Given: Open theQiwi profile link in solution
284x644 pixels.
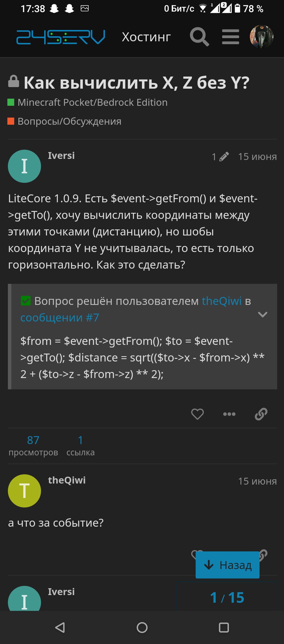Looking at the screenshot, I should coord(221,301).
